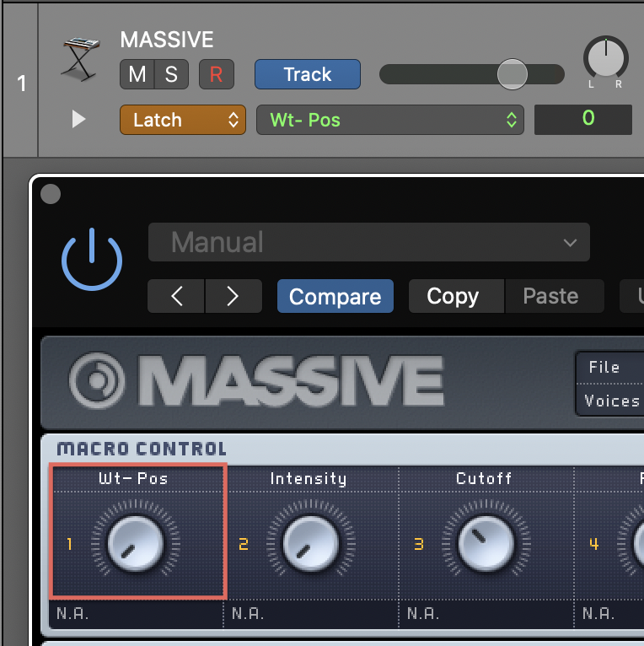Click the track volume slider knob

(x=513, y=74)
